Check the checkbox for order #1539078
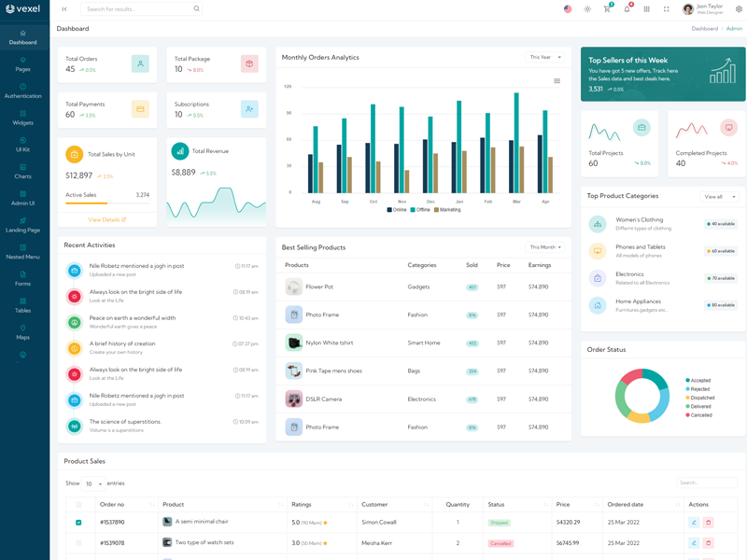 point(78,542)
